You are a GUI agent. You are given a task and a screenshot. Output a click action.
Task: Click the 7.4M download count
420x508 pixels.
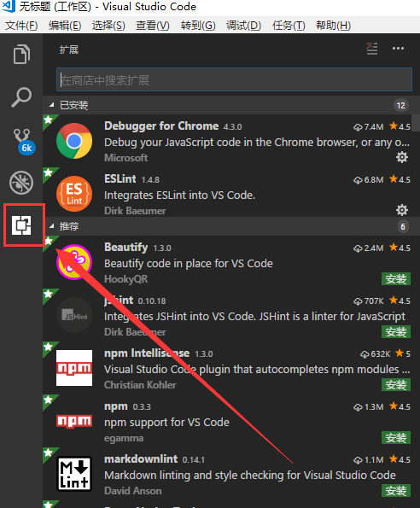[368, 126]
